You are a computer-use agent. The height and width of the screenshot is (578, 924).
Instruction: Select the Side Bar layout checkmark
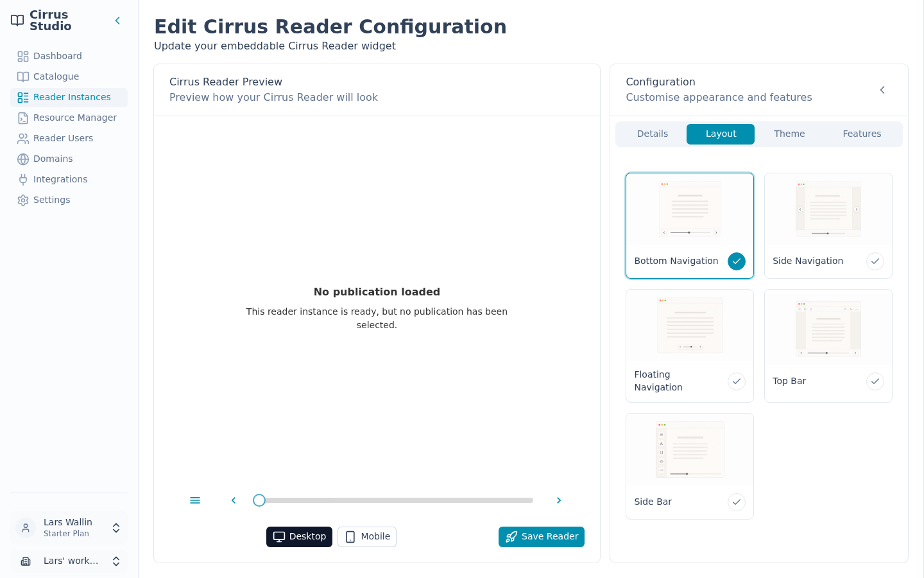737,502
